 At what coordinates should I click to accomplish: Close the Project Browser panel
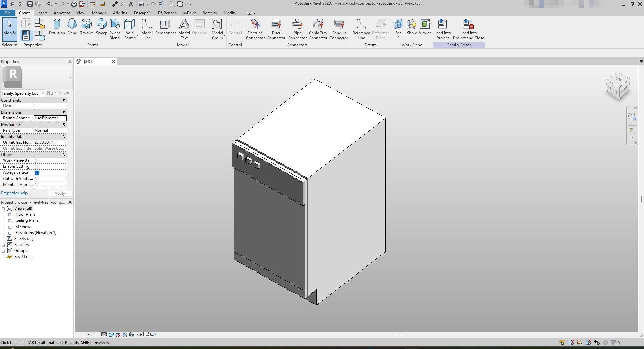[70, 202]
